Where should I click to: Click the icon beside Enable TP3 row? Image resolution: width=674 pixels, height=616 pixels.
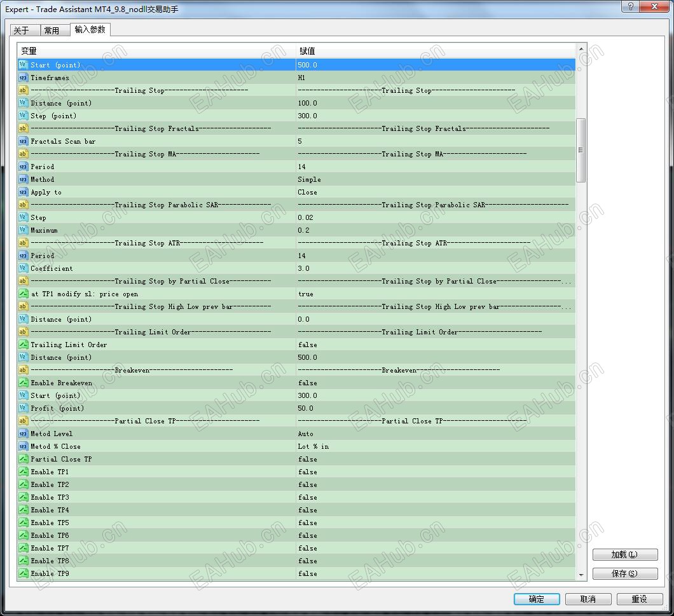(x=24, y=497)
